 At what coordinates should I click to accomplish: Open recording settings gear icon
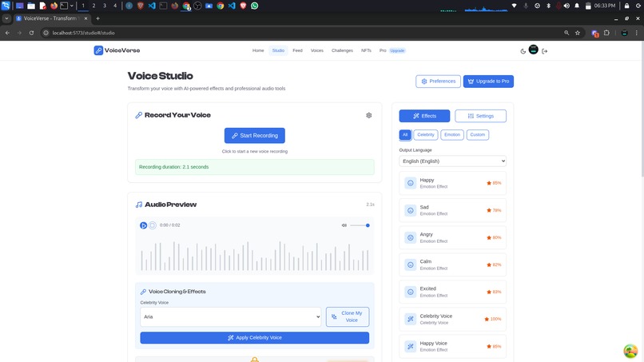click(x=369, y=115)
